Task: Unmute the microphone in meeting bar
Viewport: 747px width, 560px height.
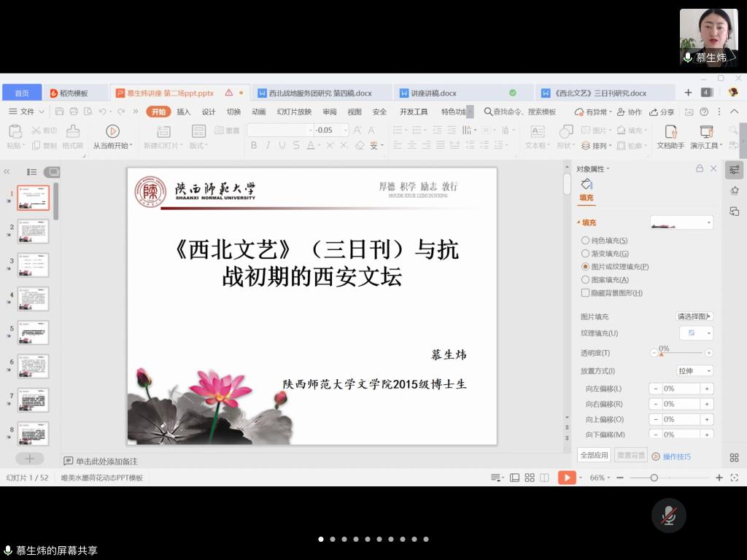Action: coord(668,516)
